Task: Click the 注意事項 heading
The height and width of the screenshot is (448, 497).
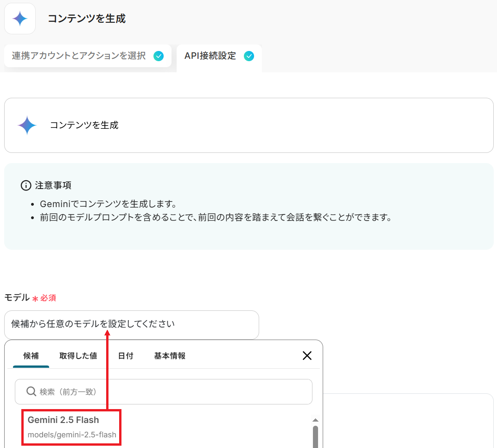Action: point(53,185)
